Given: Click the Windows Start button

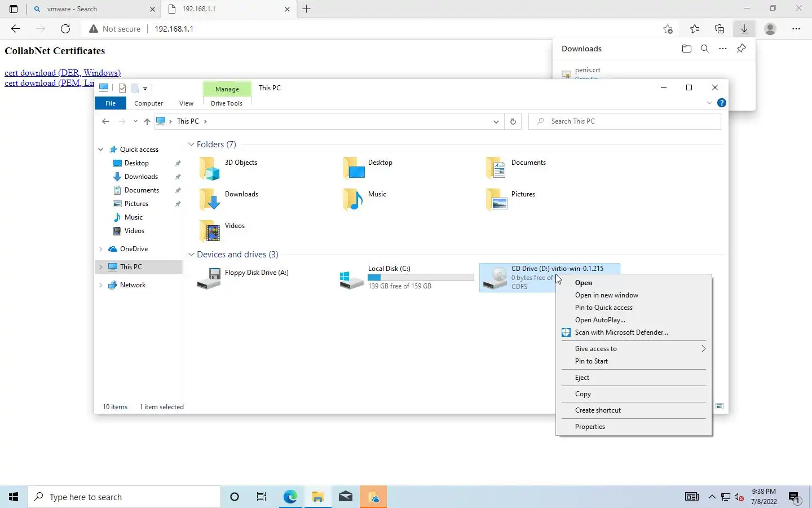Looking at the screenshot, I should pos(14,497).
